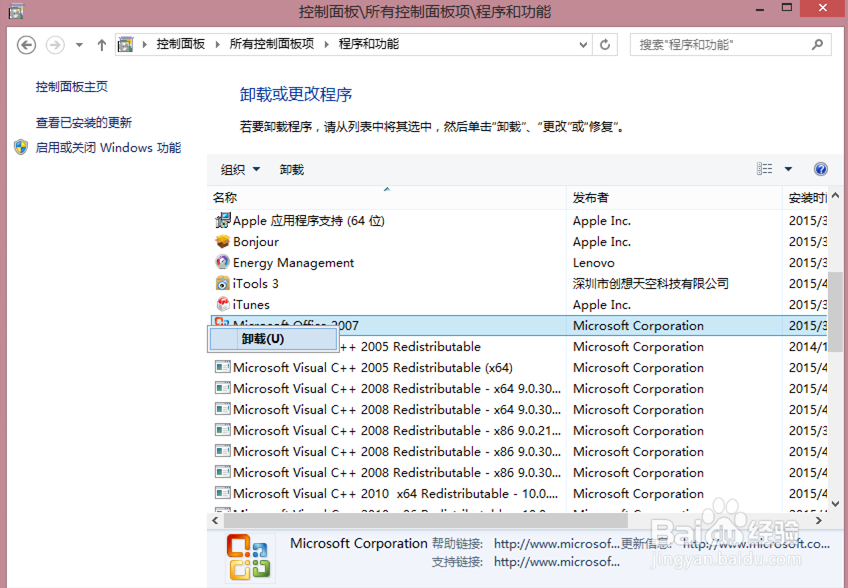Select 控制面板 breadcrumb in address bar
The height and width of the screenshot is (588, 848).
[181, 44]
